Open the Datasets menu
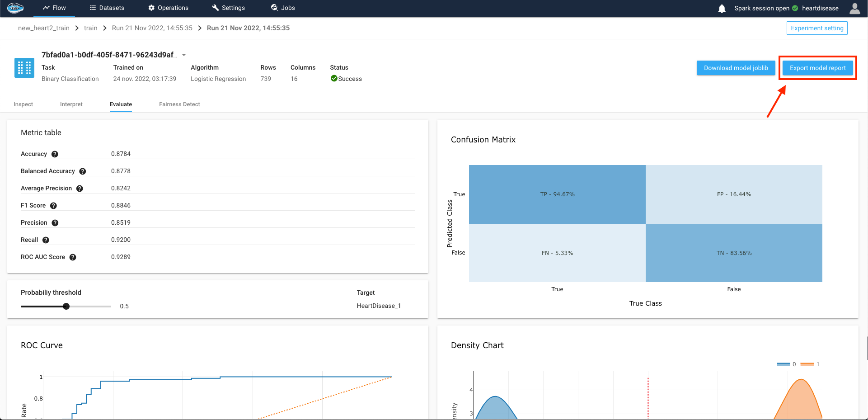The width and height of the screenshot is (868, 420). pyautogui.click(x=107, y=8)
